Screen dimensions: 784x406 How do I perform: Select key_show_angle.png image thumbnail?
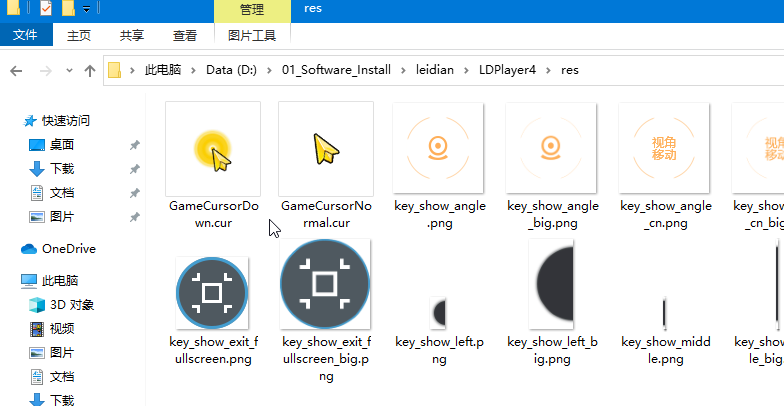click(439, 149)
